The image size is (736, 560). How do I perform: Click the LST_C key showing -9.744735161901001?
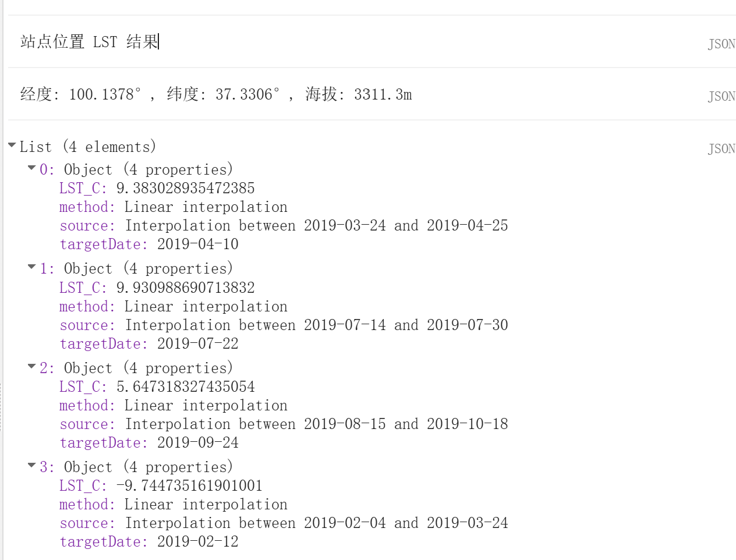tap(75, 485)
